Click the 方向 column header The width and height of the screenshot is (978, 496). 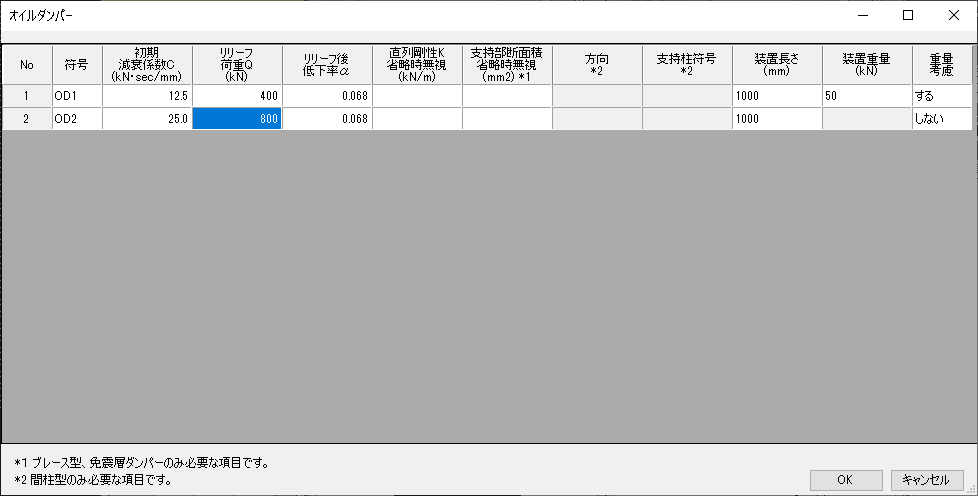pos(597,65)
